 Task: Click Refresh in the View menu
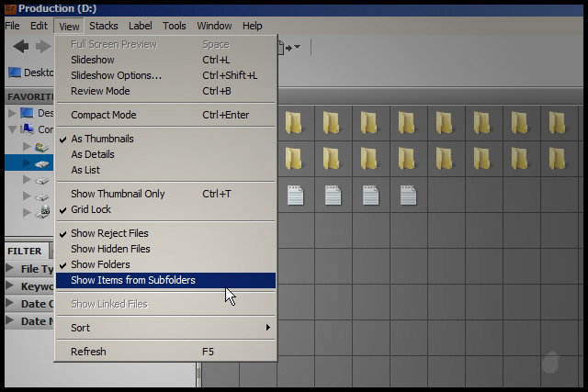pyautogui.click(x=88, y=352)
